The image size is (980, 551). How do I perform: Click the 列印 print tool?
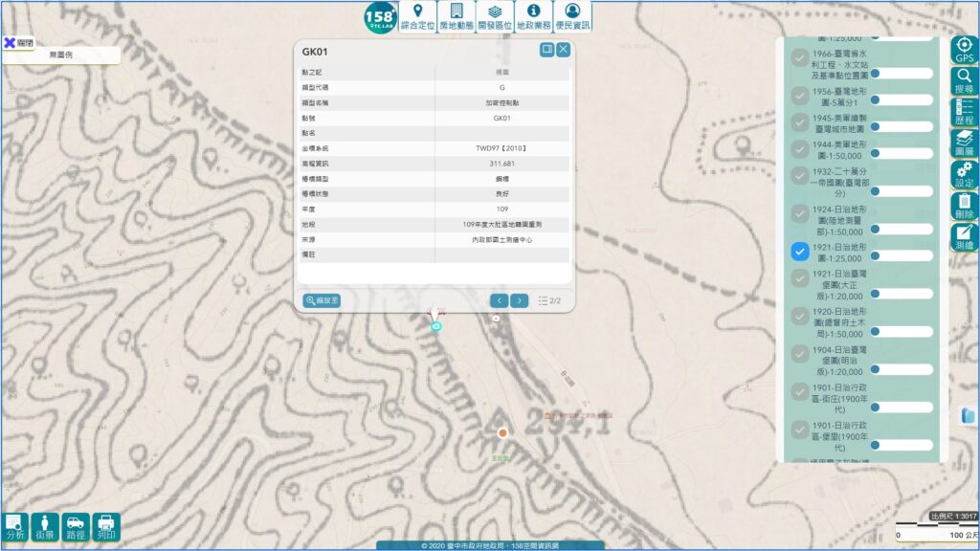tap(106, 527)
